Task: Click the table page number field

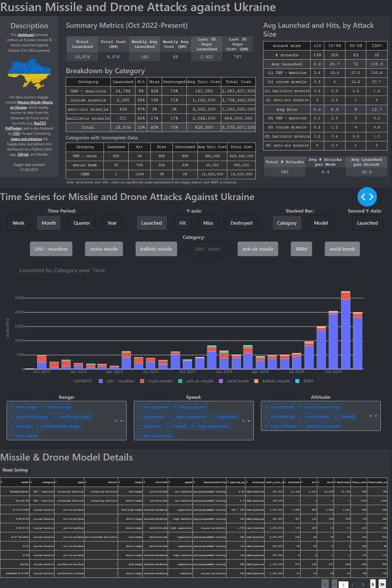Action: pyautogui.click(x=343, y=584)
